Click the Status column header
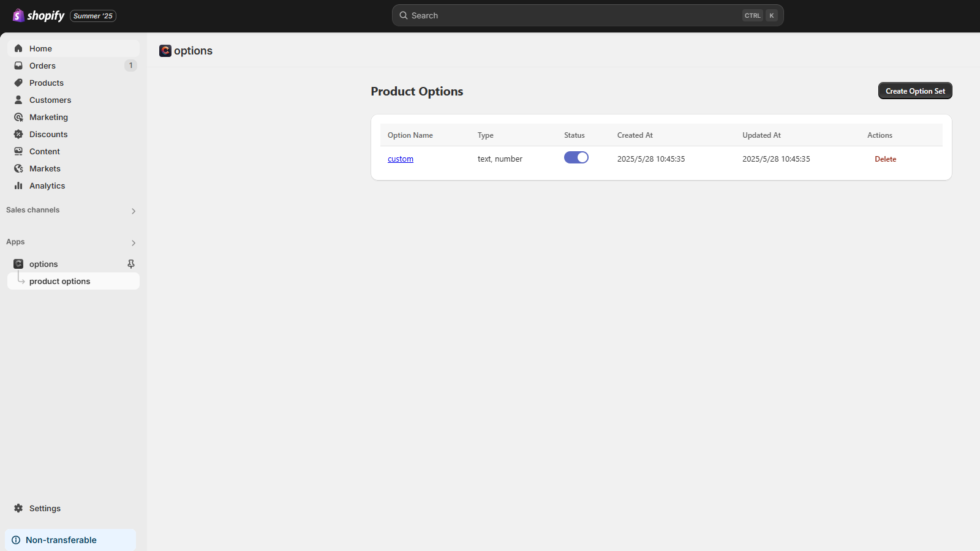The width and height of the screenshot is (980, 551). pyautogui.click(x=575, y=135)
